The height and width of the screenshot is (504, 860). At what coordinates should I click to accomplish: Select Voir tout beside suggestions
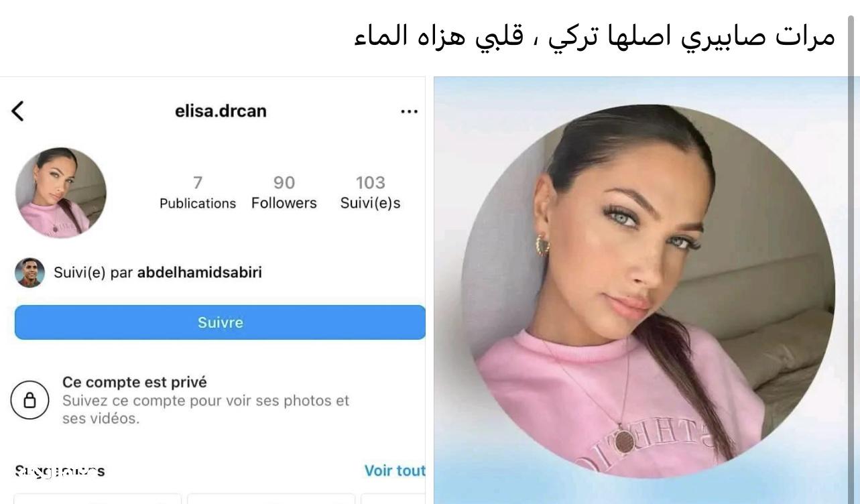[x=395, y=470]
